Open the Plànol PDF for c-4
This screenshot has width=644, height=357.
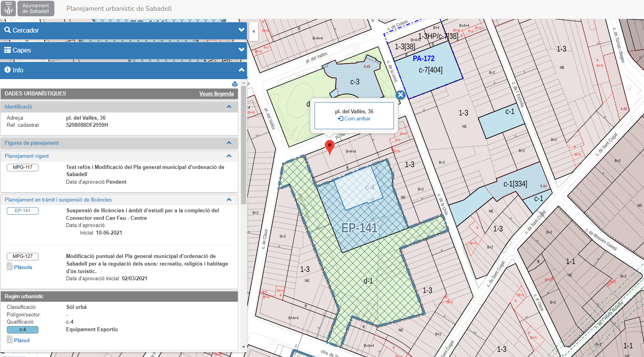[10, 340]
